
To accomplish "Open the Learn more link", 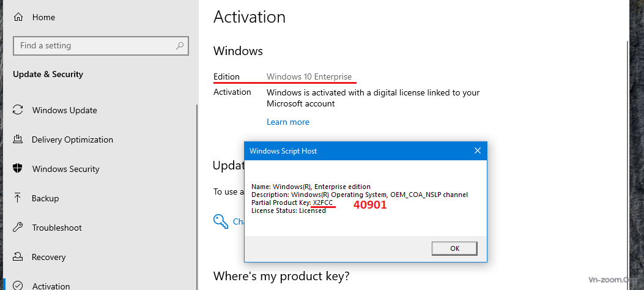I will tap(288, 122).
